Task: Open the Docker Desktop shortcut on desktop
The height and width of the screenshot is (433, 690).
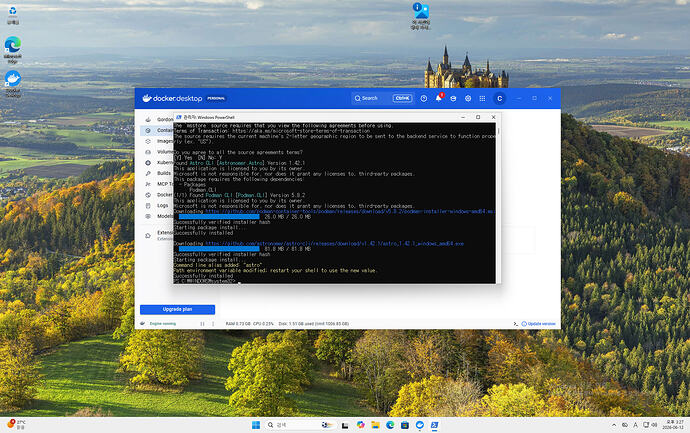Action: coord(13,83)
